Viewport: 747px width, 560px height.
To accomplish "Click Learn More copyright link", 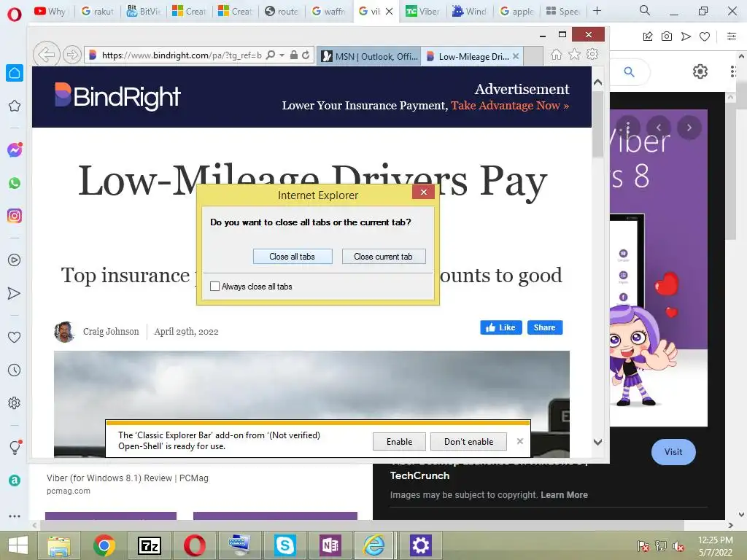I will 564,495.
